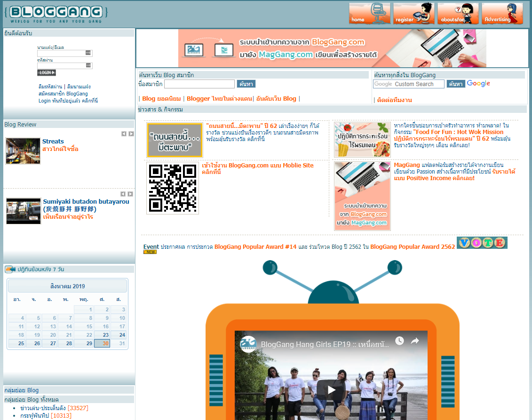The width and height of the screenshot is (532, 420).
Task: Click the VOTE badge image
Action: click(x=482, y=243)
